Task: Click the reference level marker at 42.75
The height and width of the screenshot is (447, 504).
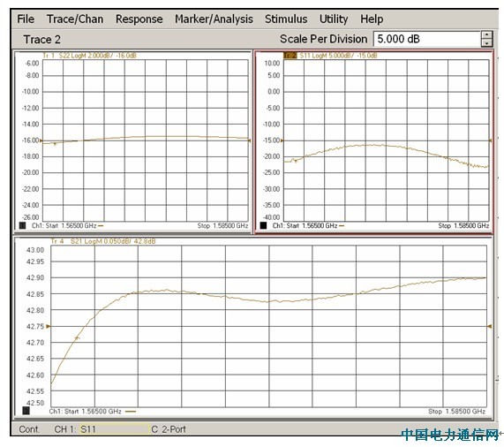Action: click(x=49, y=326)
